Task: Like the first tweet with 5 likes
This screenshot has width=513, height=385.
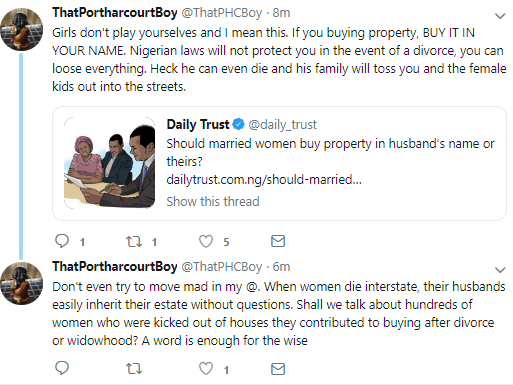Action: pos(206,241)
